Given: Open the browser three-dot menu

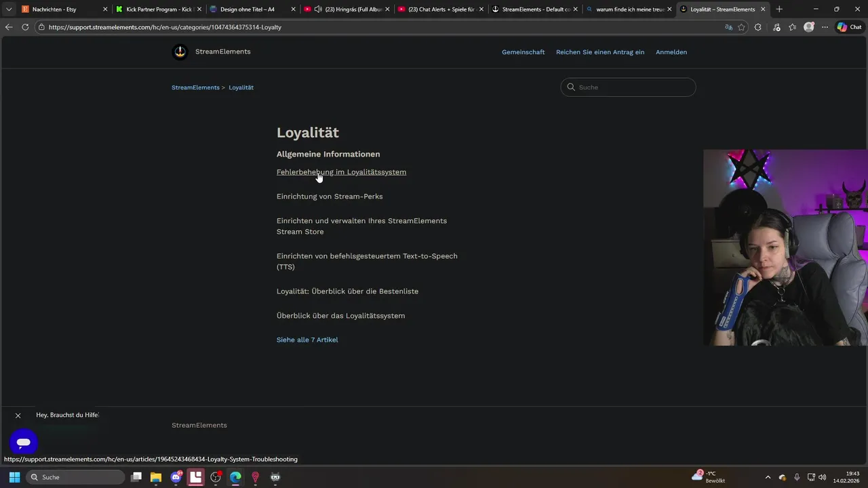Looking at the screenshot, I should click(x=825, y=27).
